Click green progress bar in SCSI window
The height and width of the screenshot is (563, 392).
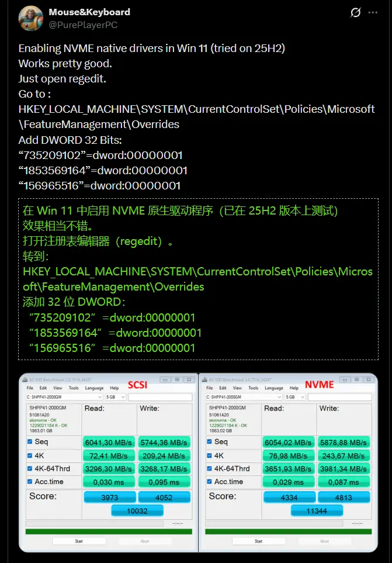(109, 531)
